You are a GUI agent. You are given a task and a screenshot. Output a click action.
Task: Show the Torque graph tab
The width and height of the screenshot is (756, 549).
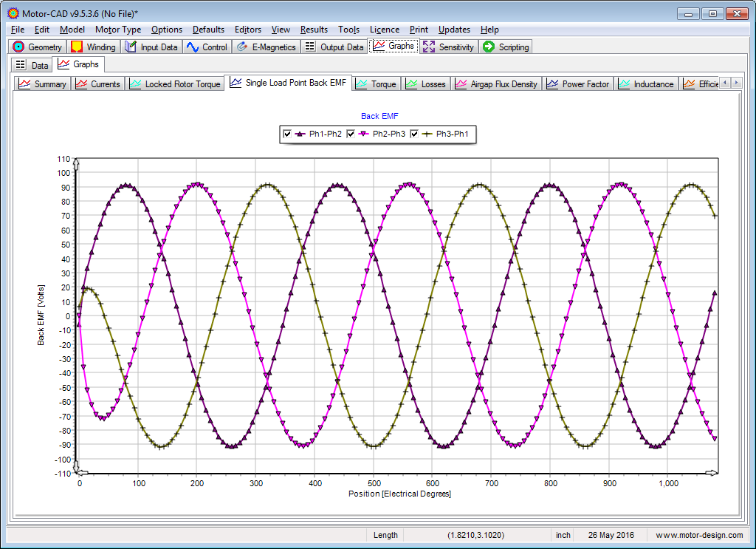[376, 84]
